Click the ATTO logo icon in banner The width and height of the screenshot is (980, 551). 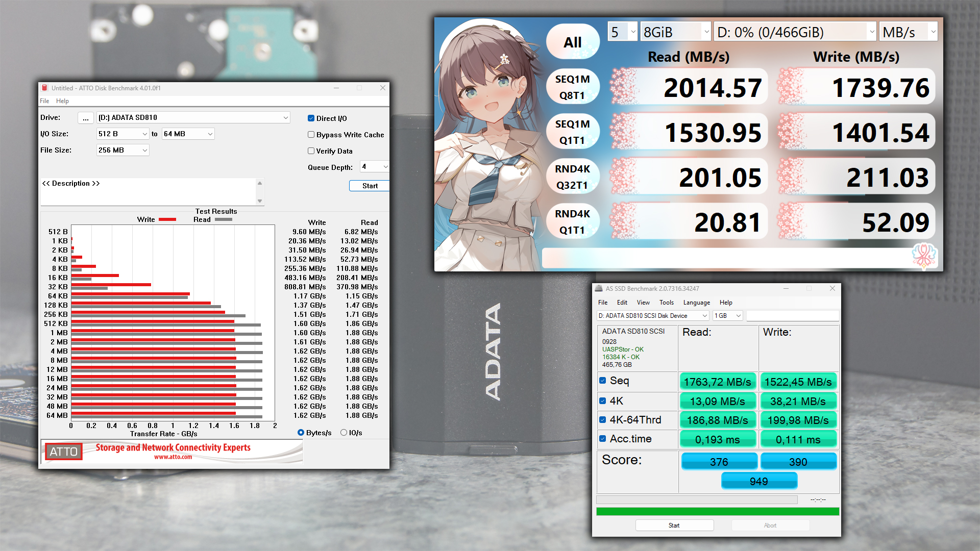click(x=63, y=452)
